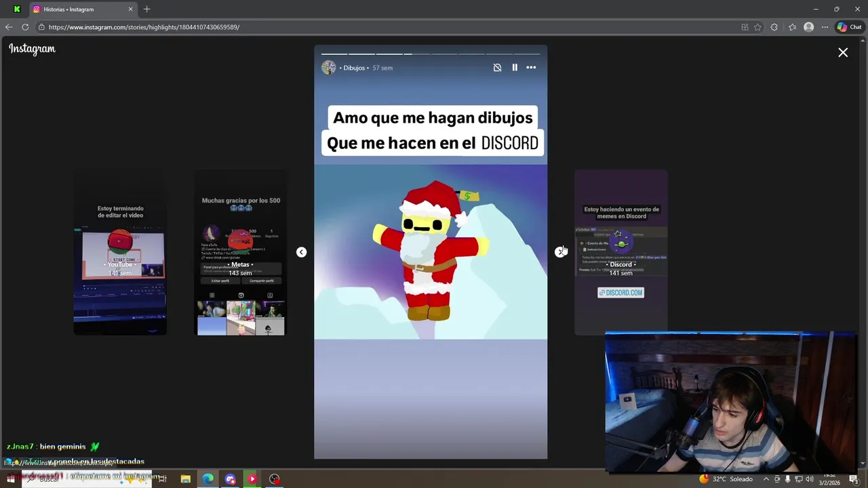Viewport: 868px width, 488px height.
Task: Open the red play-button taskbar app
Action: point(252,479)
